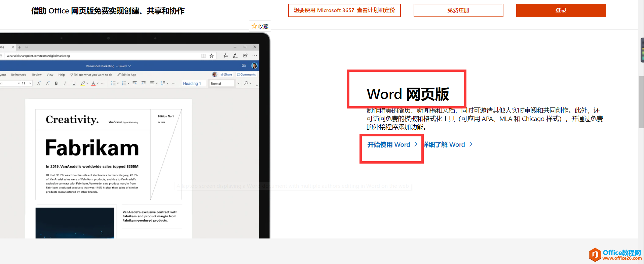
Task: Open the Comments pane icon
Action: pyautogui.click(x=246, y=75)
